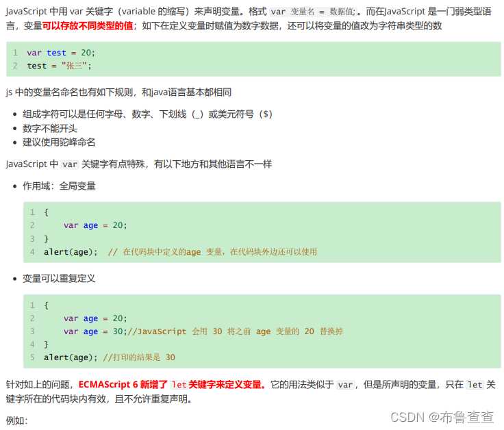
Task: Click bullet '作用域：全局变量'
Action: (x=59, y=186)
